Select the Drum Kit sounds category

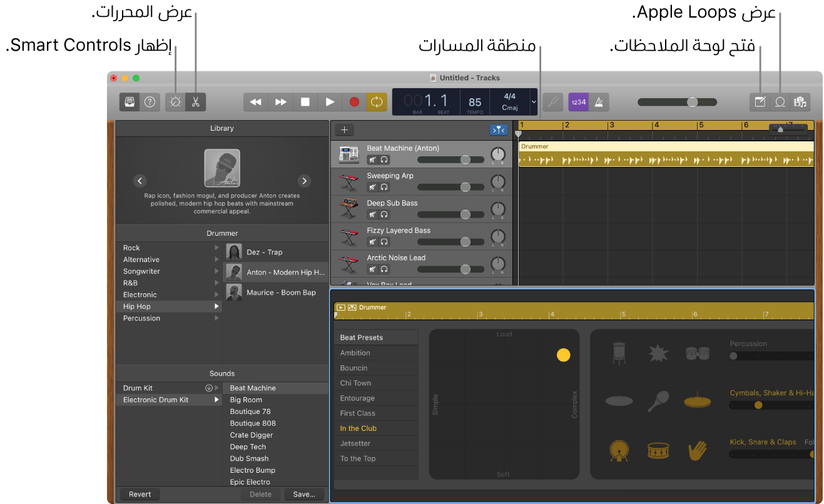pos(169,388)
